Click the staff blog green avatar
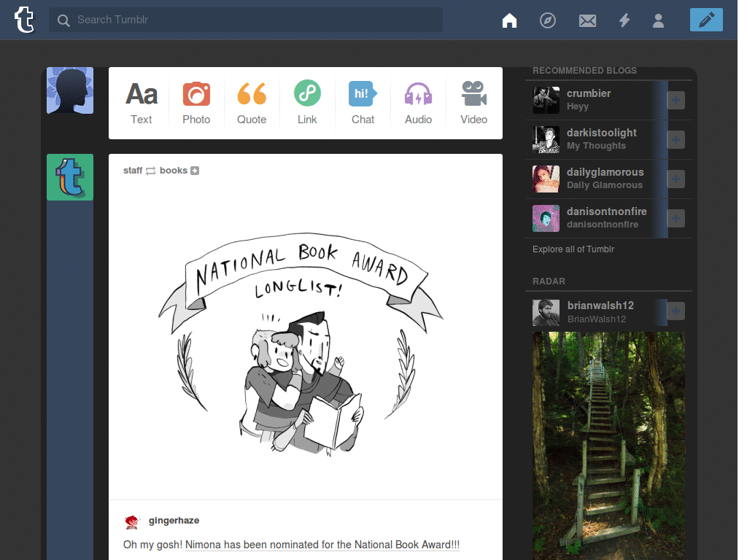Screen dimensions: 747x560 [70, 177]
